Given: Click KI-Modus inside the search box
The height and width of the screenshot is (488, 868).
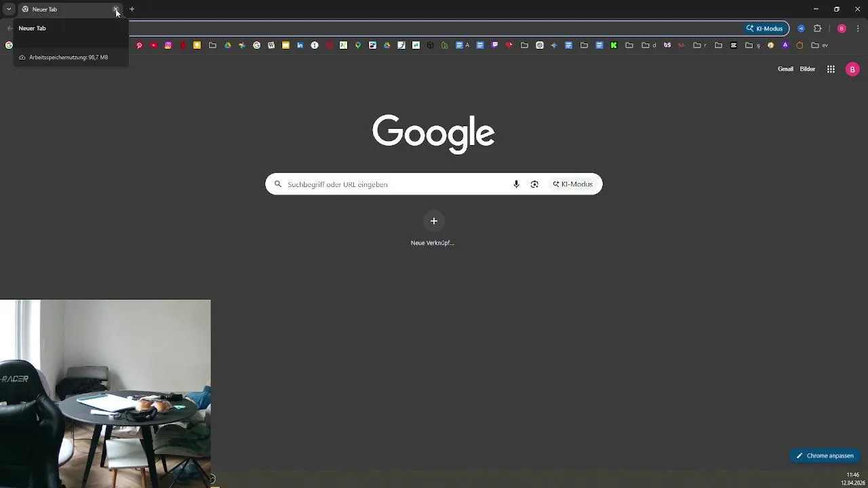Looking at the screenshot, I should (x=572, y=184).
